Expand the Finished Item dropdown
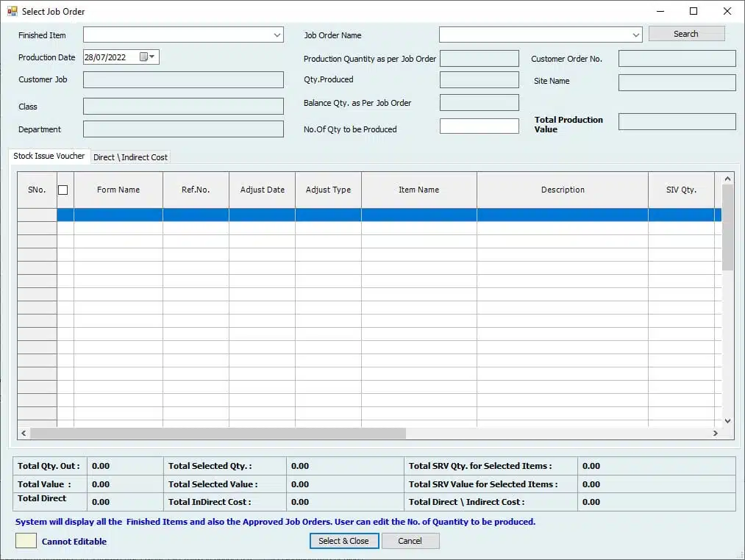 (x=277, y=35)
